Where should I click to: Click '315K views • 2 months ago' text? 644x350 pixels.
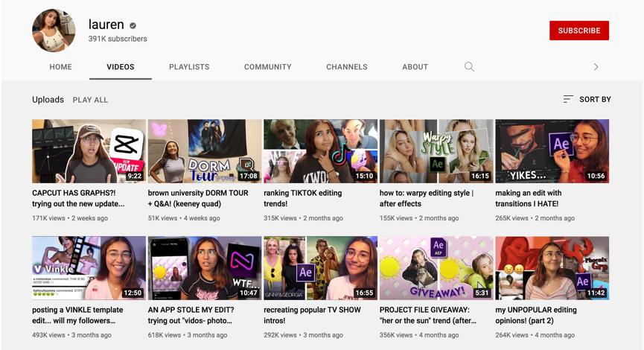pos(303,218)
